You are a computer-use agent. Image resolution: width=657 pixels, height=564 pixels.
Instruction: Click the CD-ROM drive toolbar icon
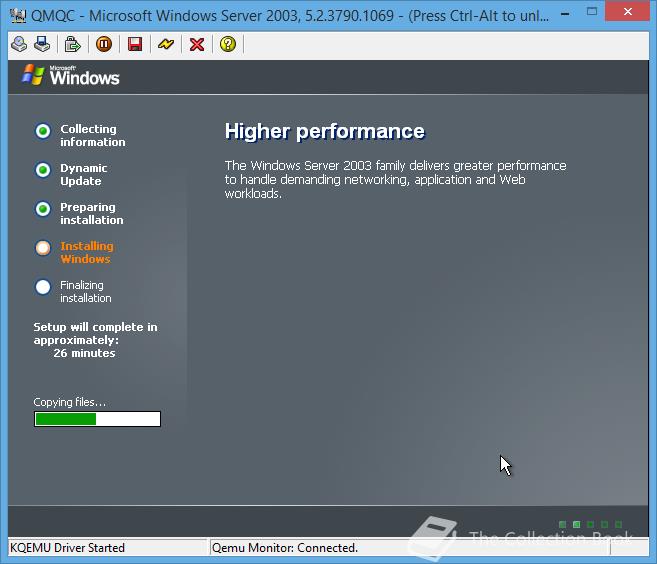(19, 44)
